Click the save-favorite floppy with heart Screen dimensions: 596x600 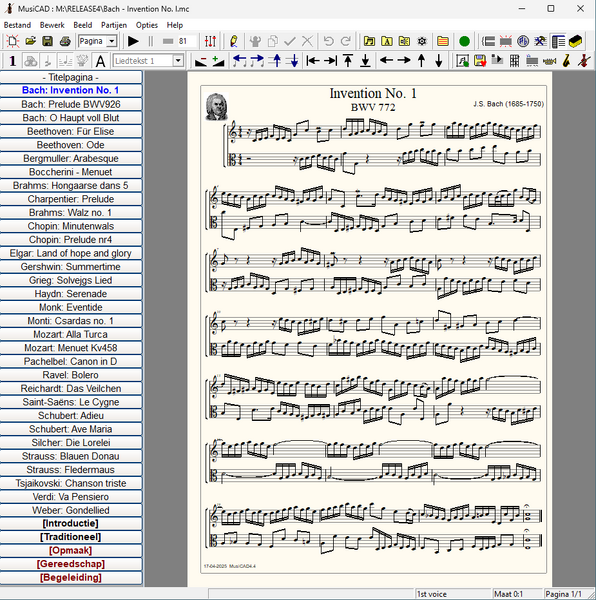coord(480,60)
